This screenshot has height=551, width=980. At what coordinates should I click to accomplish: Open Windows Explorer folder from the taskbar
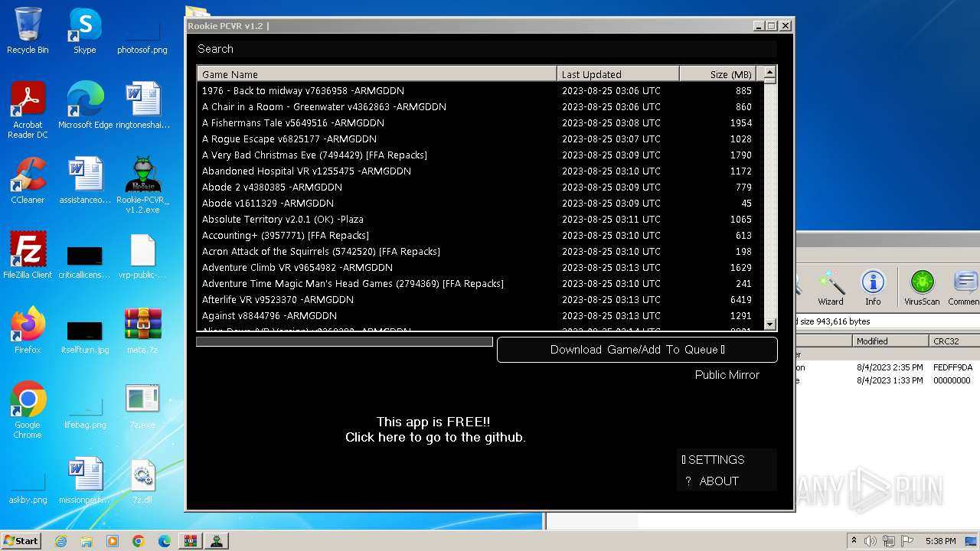[x=87, y=541]
